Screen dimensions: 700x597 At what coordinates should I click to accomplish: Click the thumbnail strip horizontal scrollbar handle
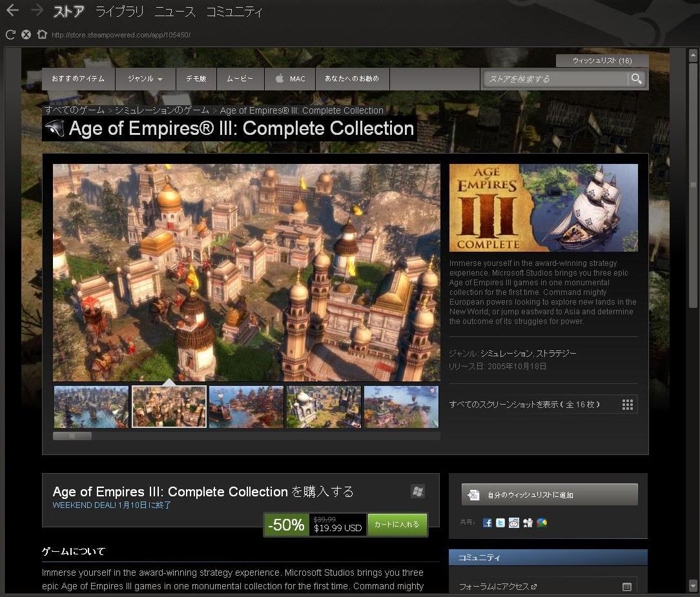pos(72,436)
